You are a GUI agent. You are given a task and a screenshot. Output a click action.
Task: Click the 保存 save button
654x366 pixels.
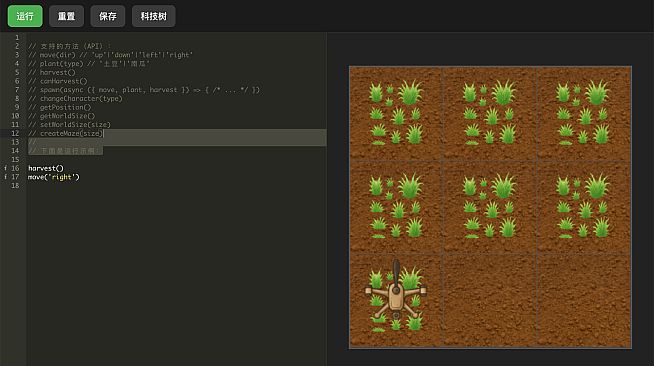pos(108,16)
